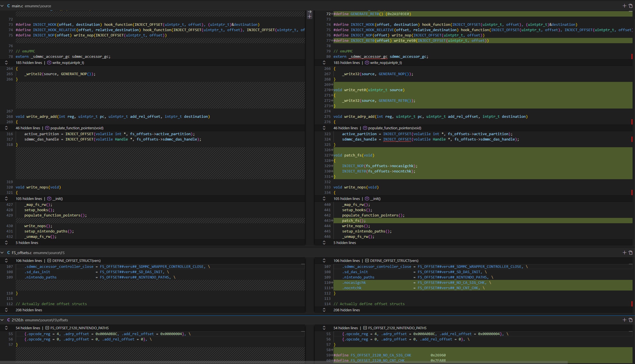
Task: Expand 46 hidden lines in original pane
Action: click(6, 128)
